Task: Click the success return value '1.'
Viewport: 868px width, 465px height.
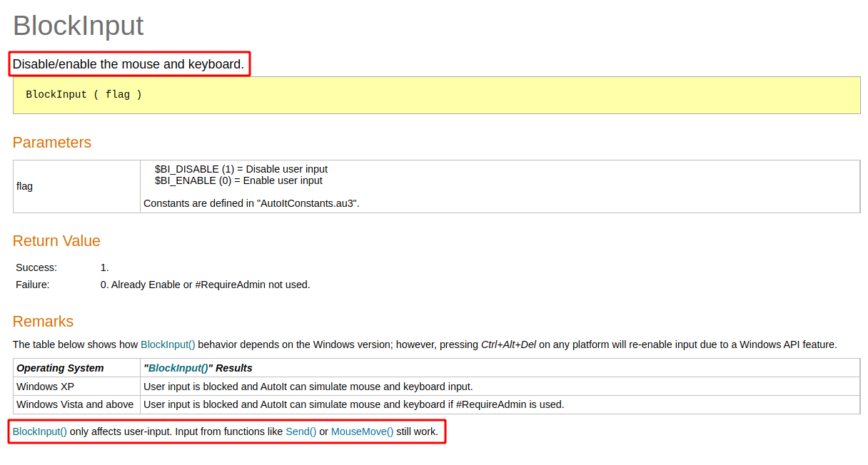Action: pyautogui.click(x=105, y=267)
